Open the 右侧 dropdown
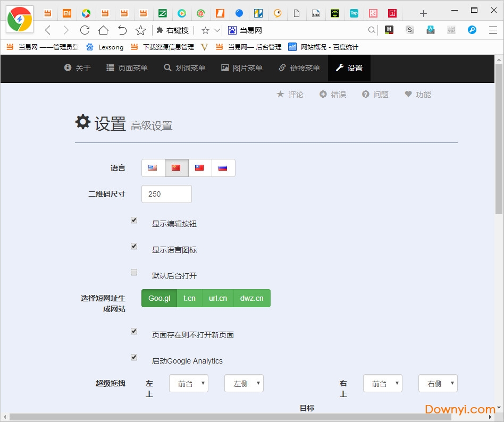This screenshot has height=422, width=504. point(438,383)
